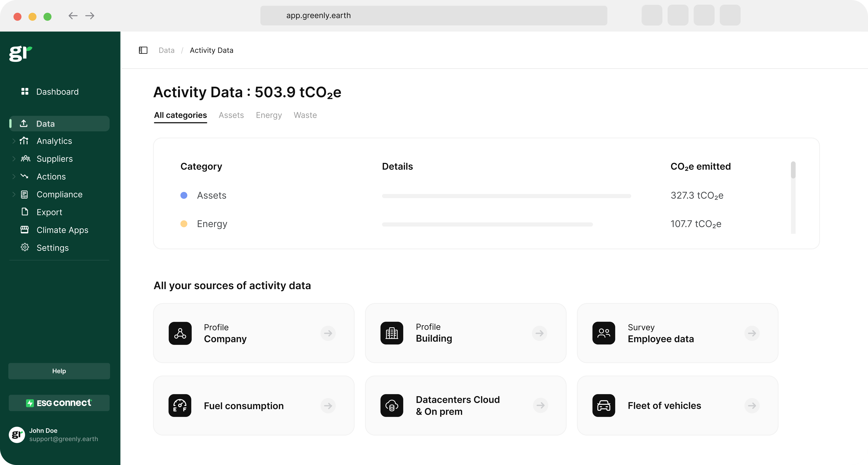Click the All categories filter tab

click(180, 115)
